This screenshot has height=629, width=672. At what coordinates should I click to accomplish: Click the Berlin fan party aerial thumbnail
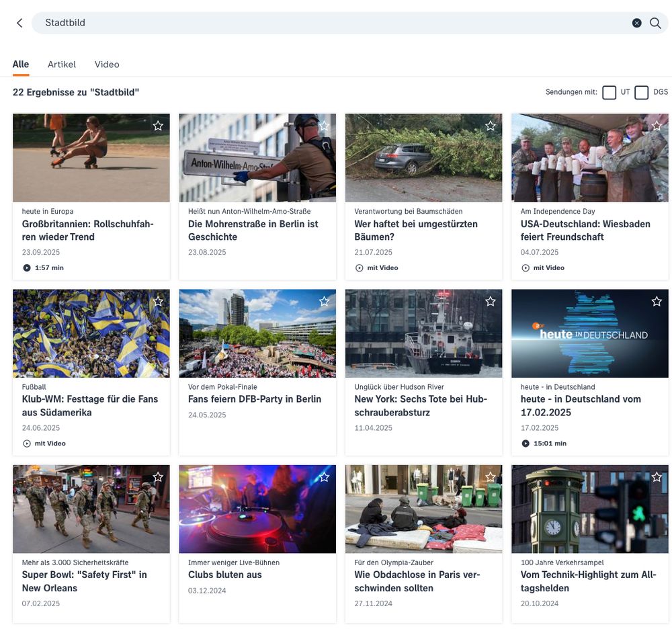click(x=257, y=333)
